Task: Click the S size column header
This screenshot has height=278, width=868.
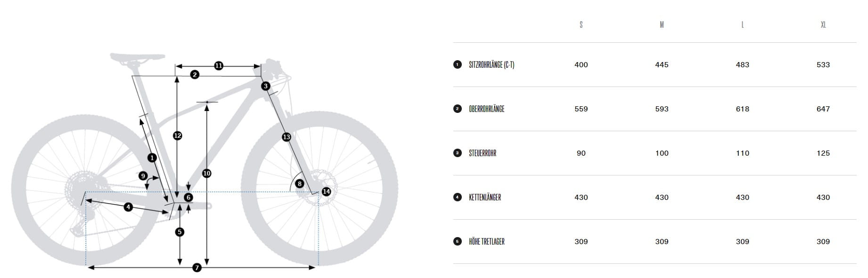Action: pyautogui.click(x=581, y=24)
